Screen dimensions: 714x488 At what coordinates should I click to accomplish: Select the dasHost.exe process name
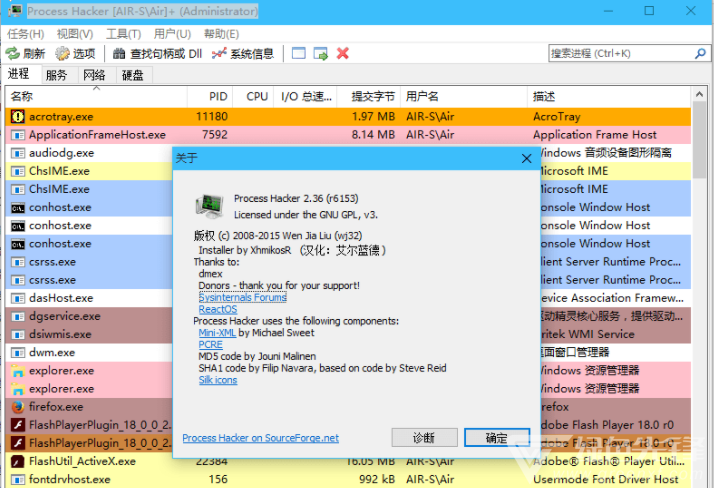point(61,298)
